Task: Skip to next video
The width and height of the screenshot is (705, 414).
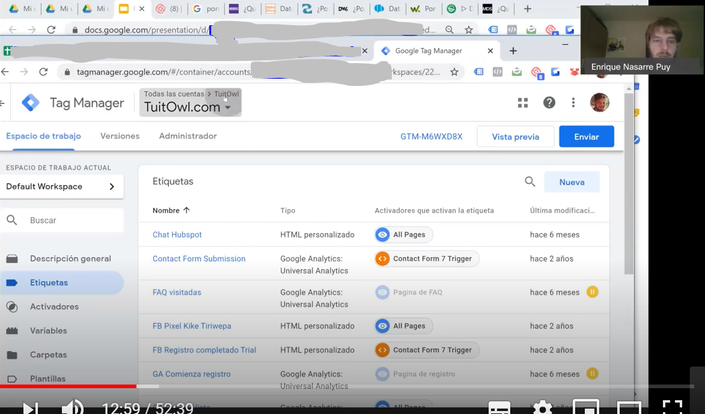Action: tap(30, 408)
